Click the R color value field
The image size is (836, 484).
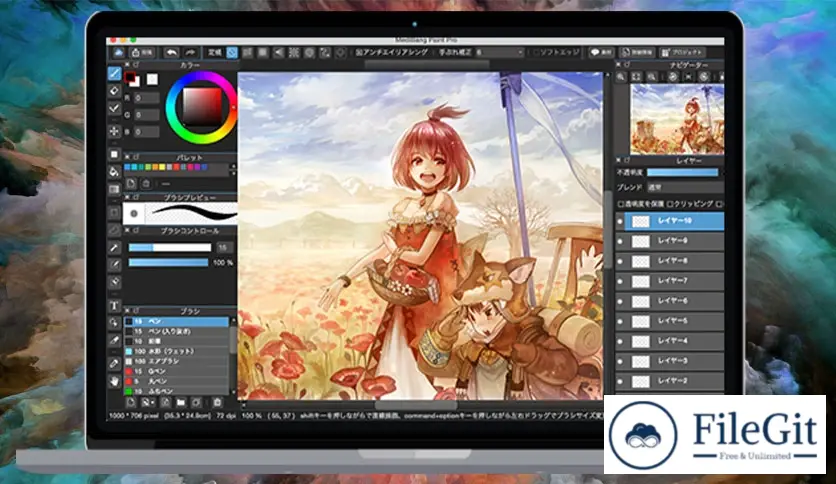(x=146, y=98)
